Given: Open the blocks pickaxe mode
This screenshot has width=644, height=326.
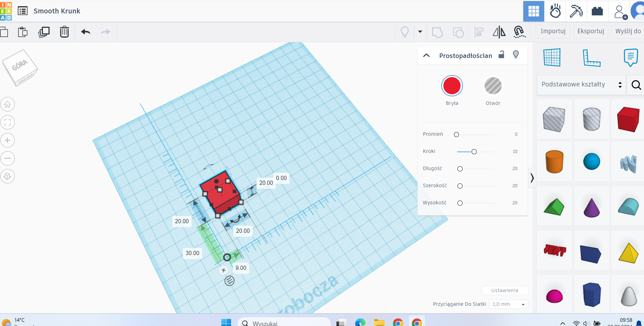Looking at the screenshot, I should pyautogui.click(x=576, y=11).
